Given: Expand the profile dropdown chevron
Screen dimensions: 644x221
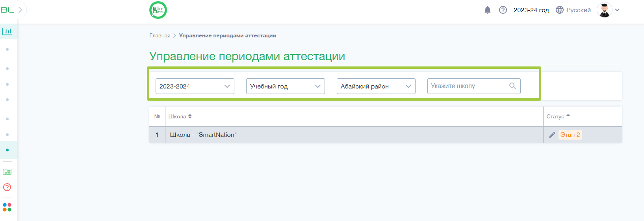Looking at the screenshot, I should (x=617, y=10).
